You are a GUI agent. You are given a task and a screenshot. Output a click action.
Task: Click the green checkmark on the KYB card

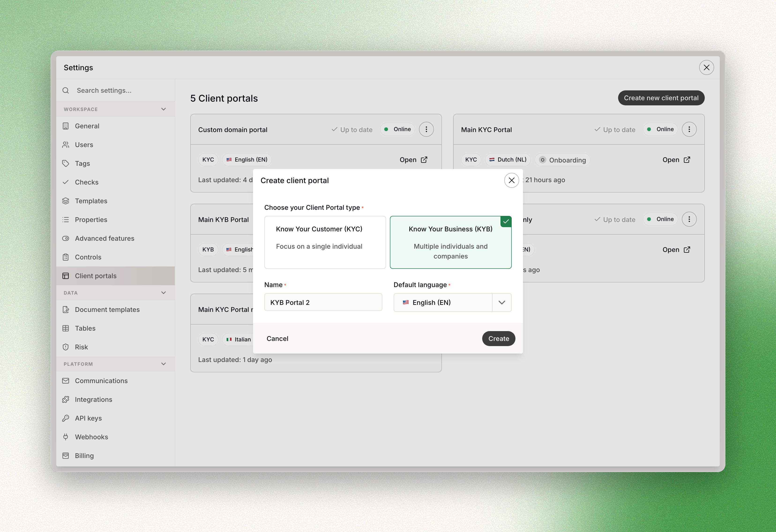click(506, 222)
